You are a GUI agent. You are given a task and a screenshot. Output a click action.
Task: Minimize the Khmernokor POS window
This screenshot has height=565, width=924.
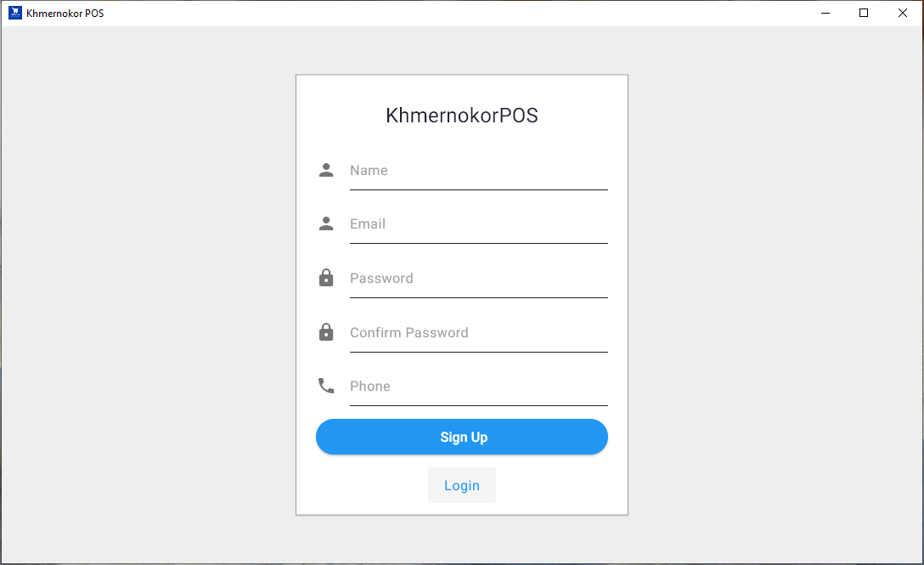825,13
